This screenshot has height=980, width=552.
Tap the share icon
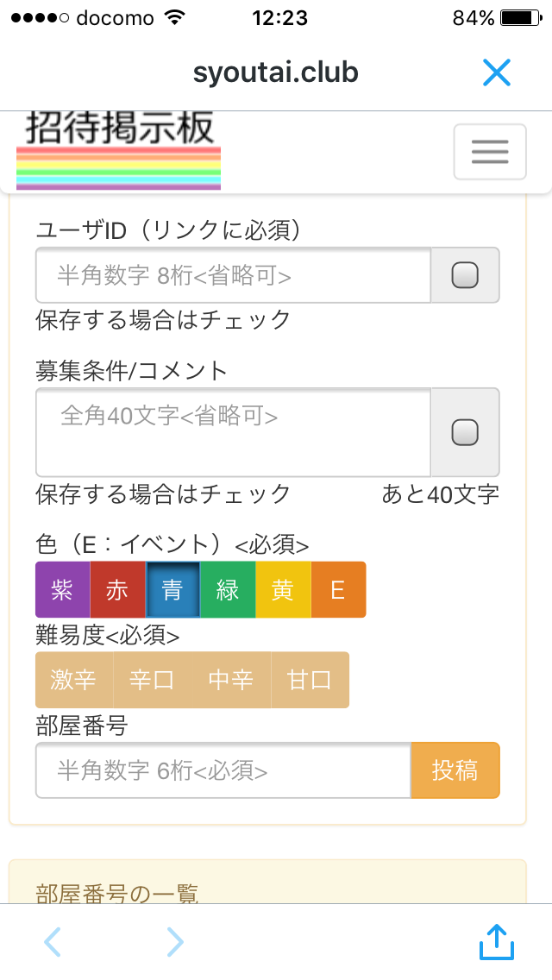(497, 942)
